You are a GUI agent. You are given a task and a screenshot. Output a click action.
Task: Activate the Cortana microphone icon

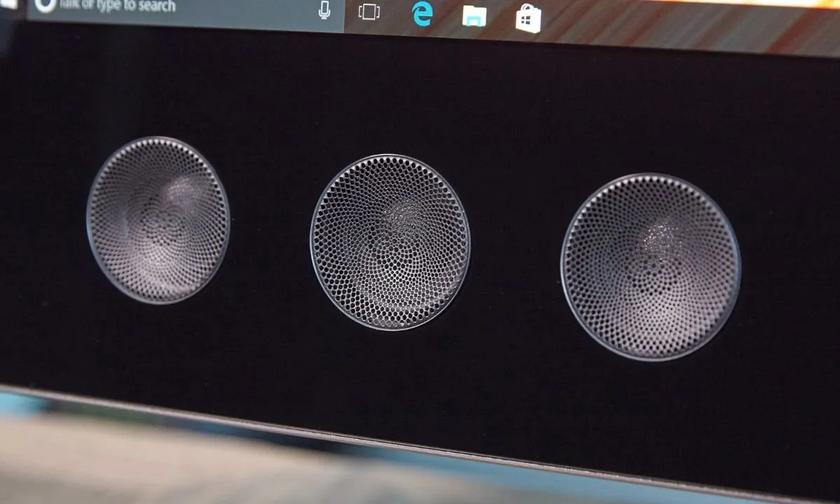[324, 10]
